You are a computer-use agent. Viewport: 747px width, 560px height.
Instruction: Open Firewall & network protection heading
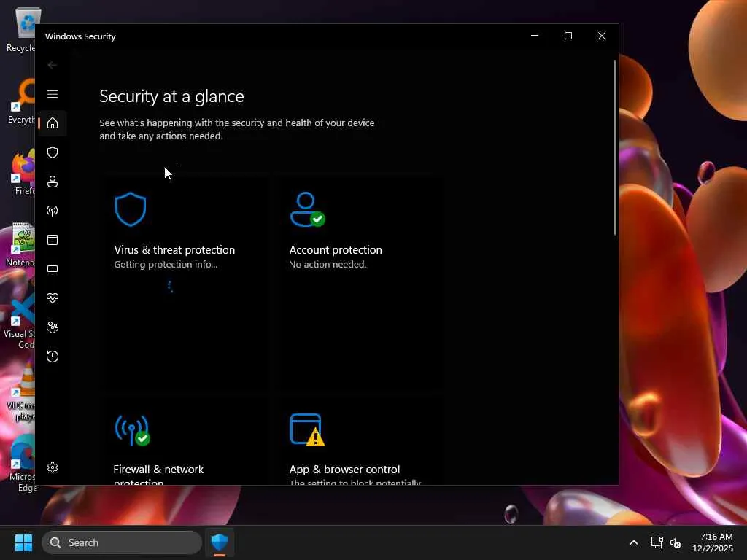pos(158,475)
